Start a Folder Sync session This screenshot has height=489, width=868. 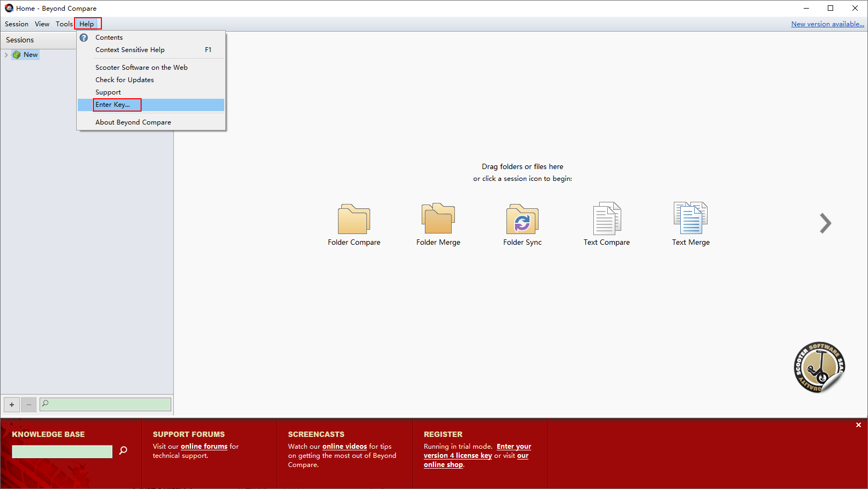[x=523, y=219]
